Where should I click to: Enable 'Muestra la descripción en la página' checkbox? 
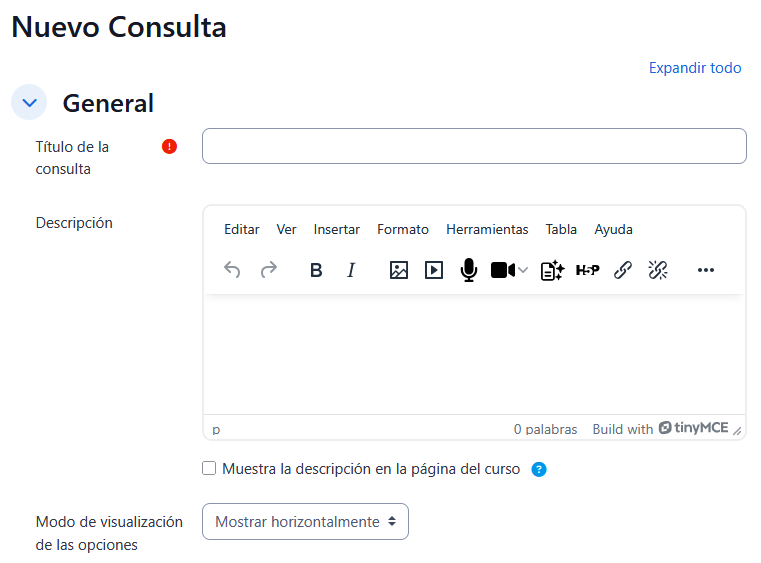[x=209, y=468]
